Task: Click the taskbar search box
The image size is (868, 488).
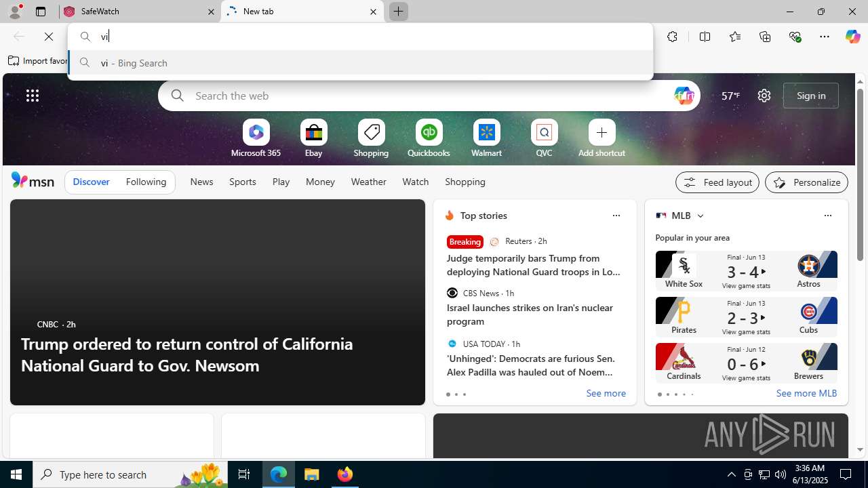Action: (x=130, y=474)
